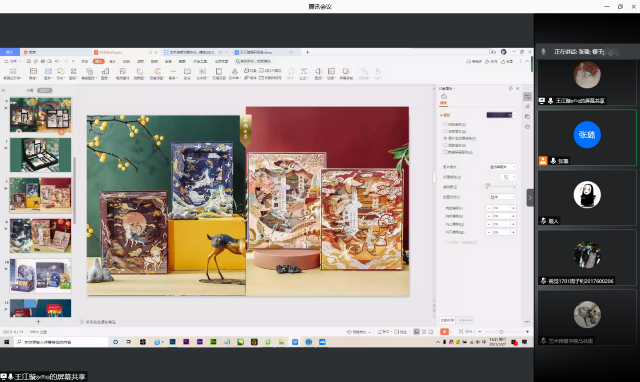This screenshot has height=382, width=640.
Task: Increase the bottom offset value
Action: 513,232
